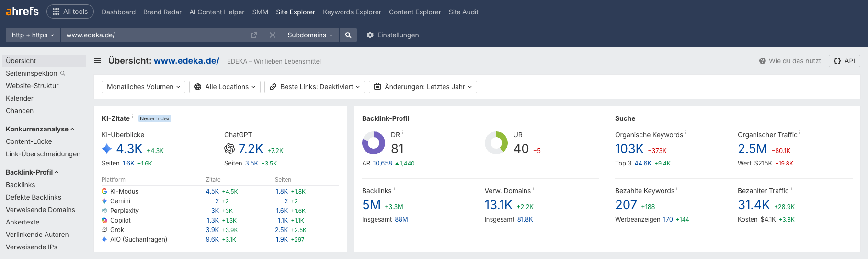Open Organische Keywords 103K value
868x259 pixels.
tap(629, 149)
